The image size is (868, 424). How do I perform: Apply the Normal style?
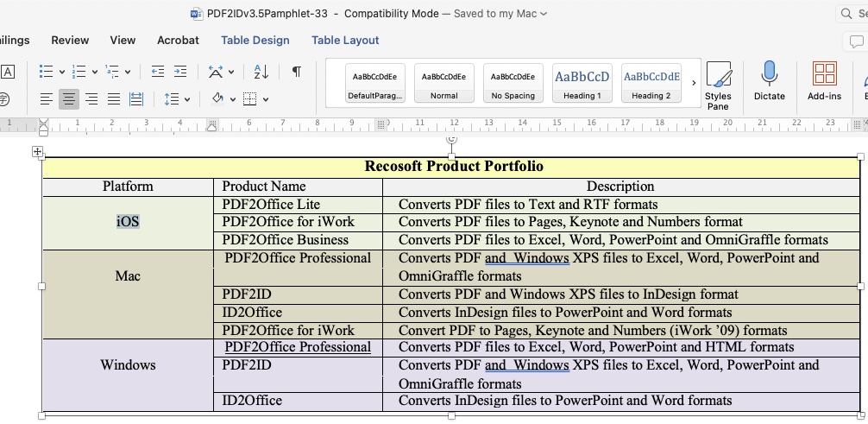444,83
